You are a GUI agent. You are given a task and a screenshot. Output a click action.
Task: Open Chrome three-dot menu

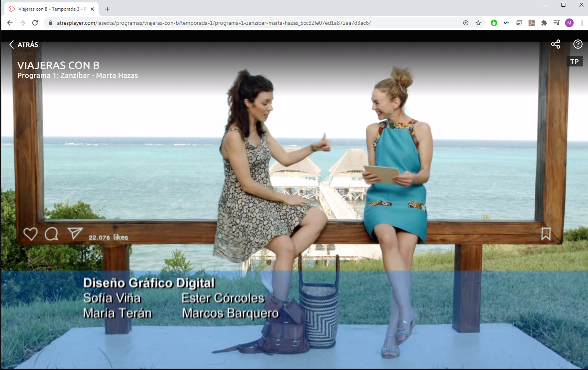pos(582,23)
